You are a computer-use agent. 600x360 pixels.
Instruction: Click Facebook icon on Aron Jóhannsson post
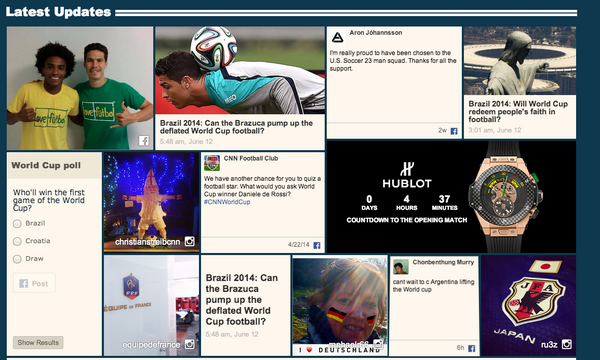(454, 131)
